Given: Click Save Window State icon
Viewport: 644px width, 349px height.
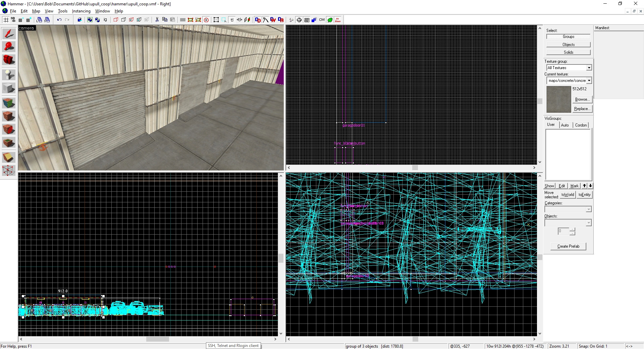Looking at the screenshot, I should (x=47, y=20).
